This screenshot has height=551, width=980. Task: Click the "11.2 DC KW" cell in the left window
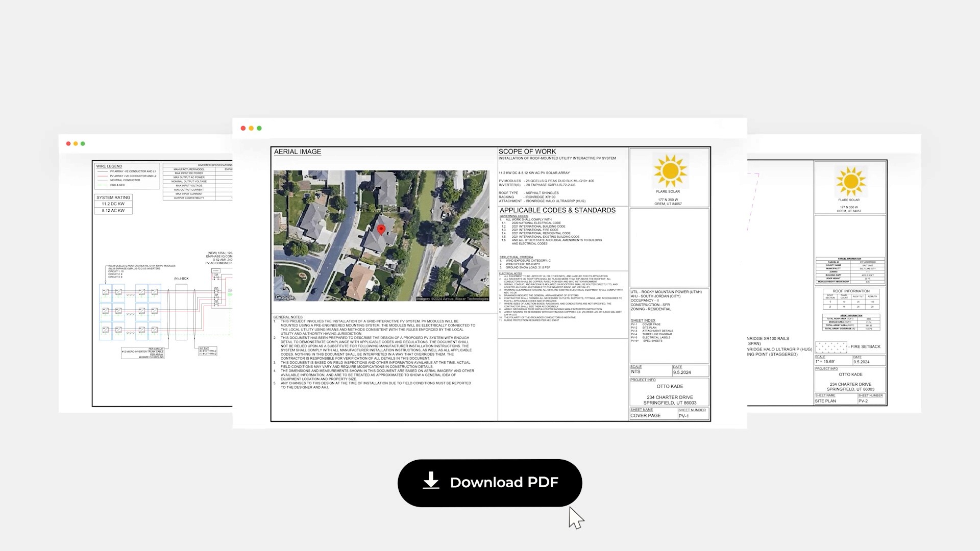click(113, 204)
